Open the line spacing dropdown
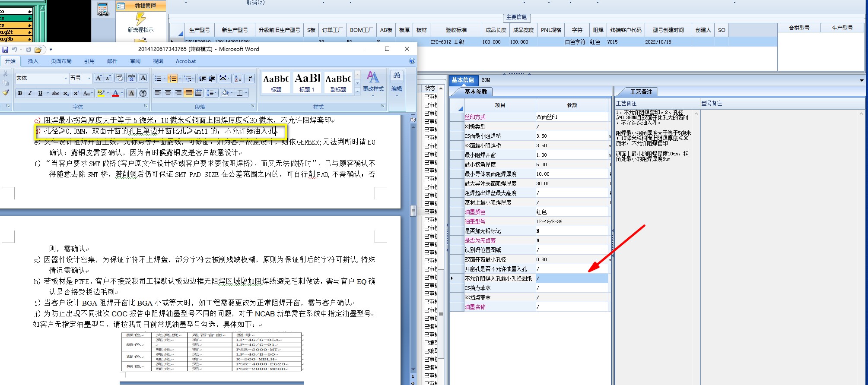 (211, 93)
